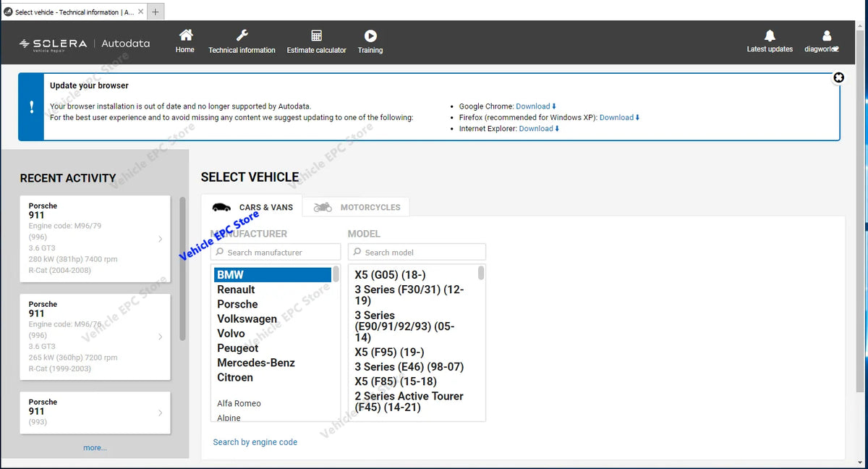Select Citroen manufacturer
The width and height of the screenshot is (868, 469).
[x=235, y=378]
